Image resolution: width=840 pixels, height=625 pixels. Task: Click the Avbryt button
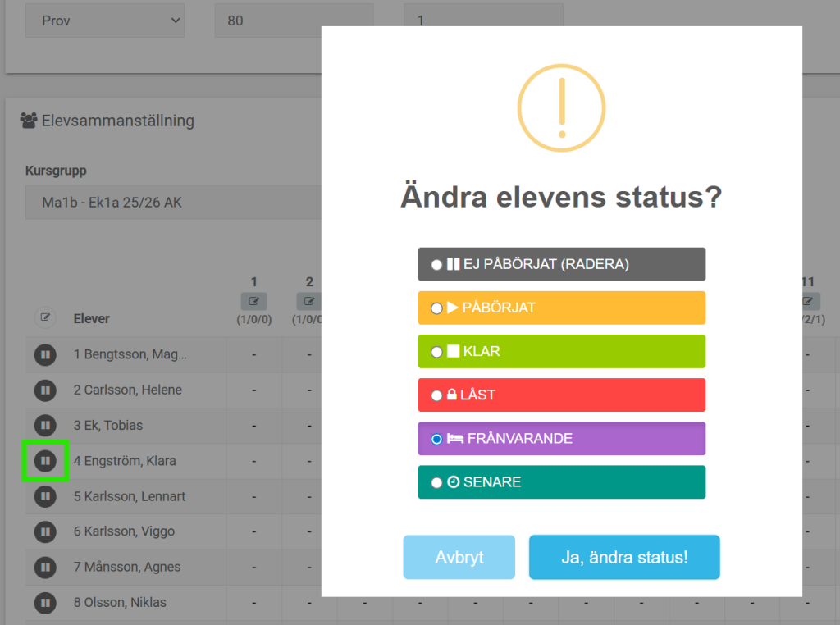click(x=459, y=558)
